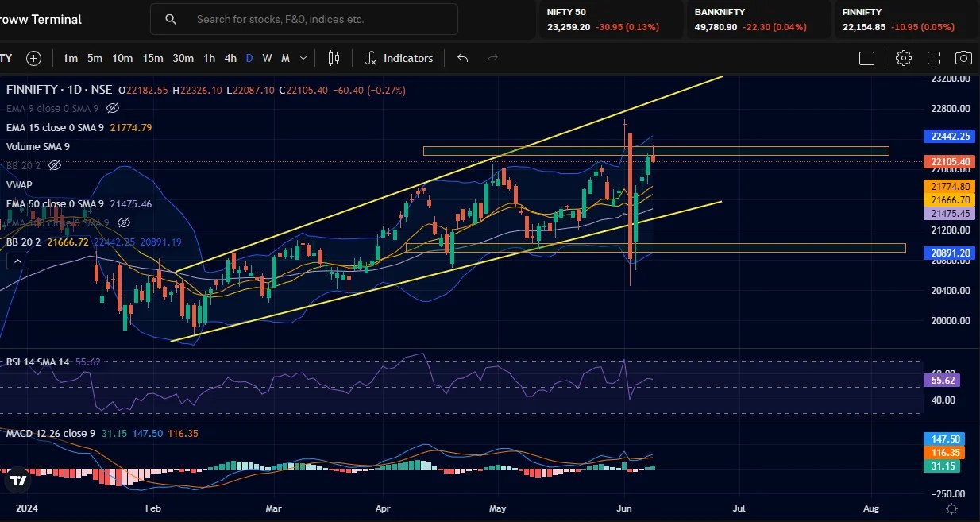Click the blue 20891.20 price label
The width and height of the screenshot is (980, 522).
pyautogui.click(x=947, y=253)
